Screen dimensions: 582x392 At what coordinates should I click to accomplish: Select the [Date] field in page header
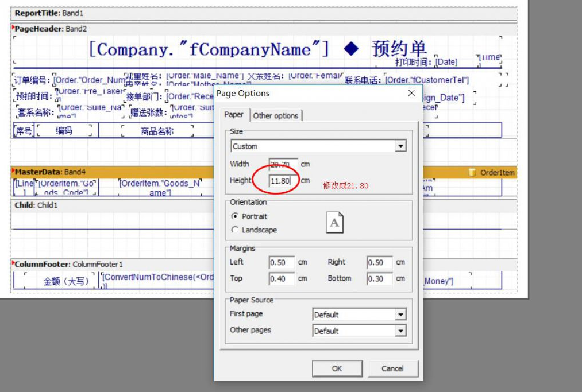(x=446, y=61)
